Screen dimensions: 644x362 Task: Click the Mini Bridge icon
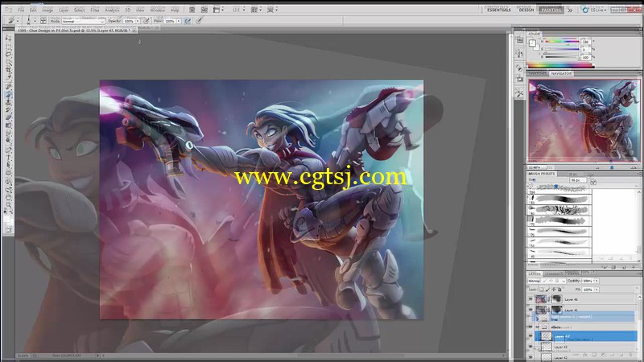coord(204,10)
